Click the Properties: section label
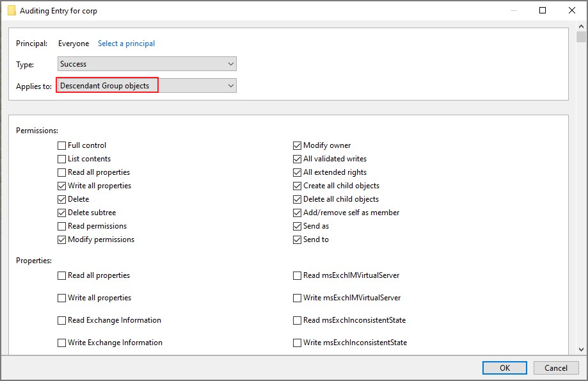Screen dimensions: 588x381 (x=34, y=261)
